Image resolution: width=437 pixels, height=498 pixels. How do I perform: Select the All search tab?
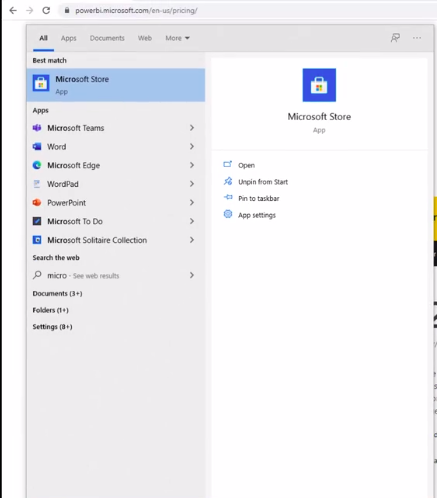[43, 38]
